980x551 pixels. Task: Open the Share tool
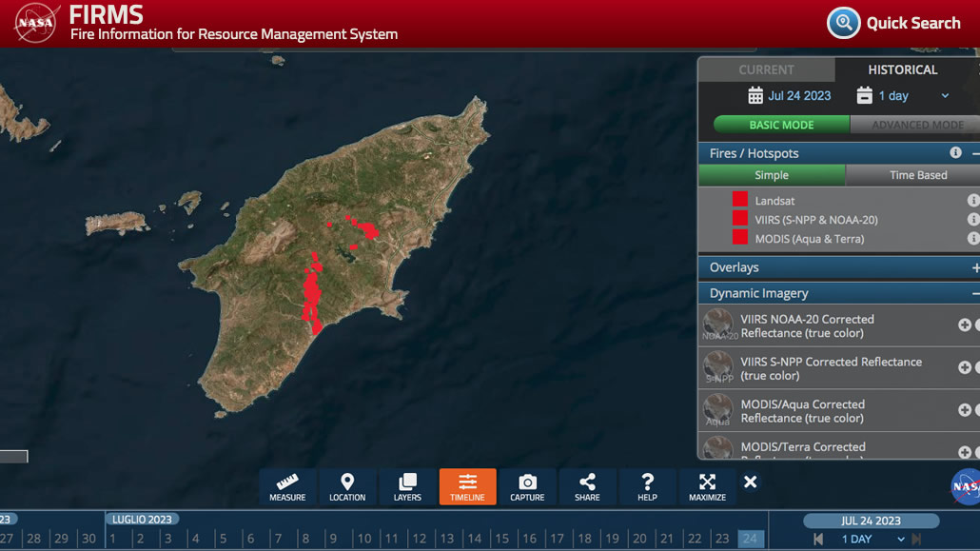coord(587,486)
